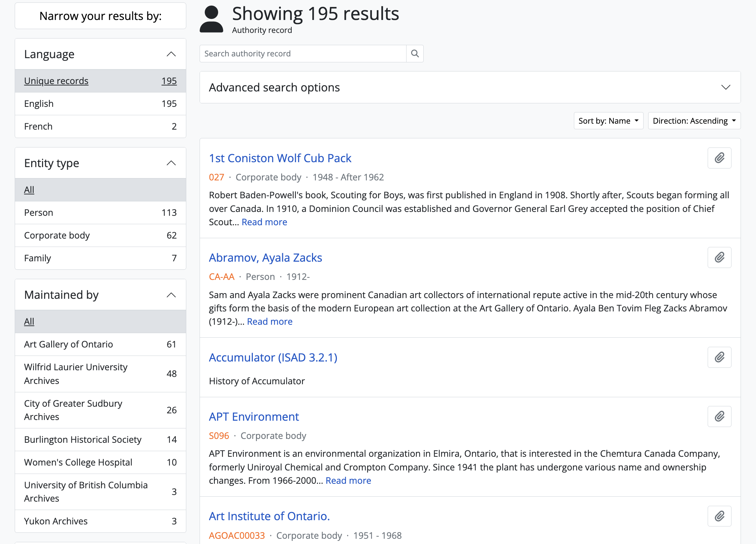
Task: Focus the Search authority record field
Action: pos(303,54)
